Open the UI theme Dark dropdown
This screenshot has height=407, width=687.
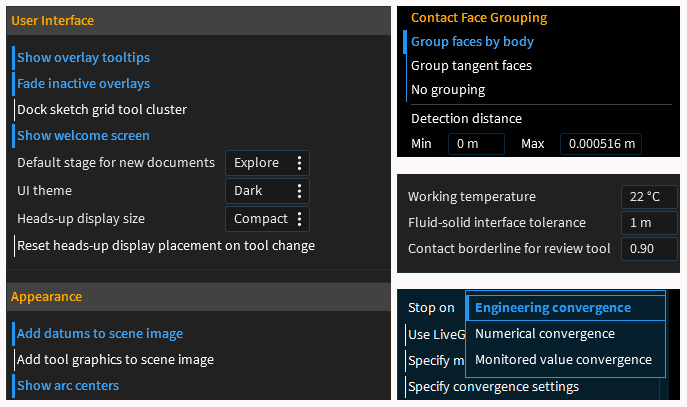[267, 191]
